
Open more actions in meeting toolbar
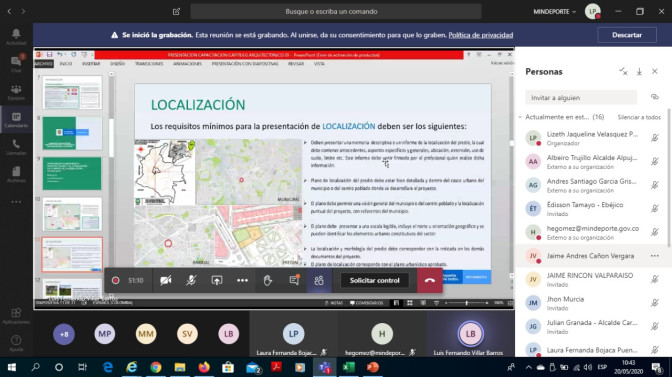[242, 280]
